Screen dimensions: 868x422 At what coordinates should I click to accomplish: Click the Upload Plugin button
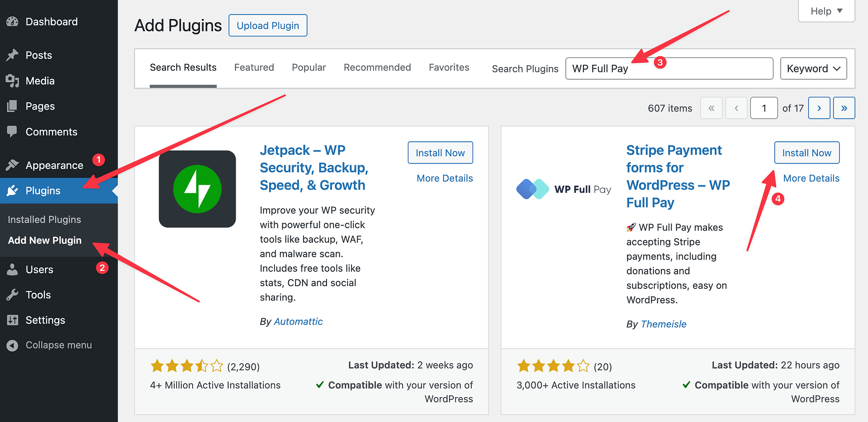tap(267, 25)
